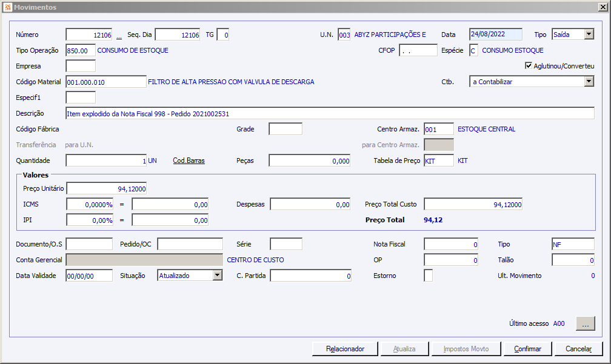This screenshot has width=611, height=364.
Task: Click the Último acesso value A00
Action: 559,323
